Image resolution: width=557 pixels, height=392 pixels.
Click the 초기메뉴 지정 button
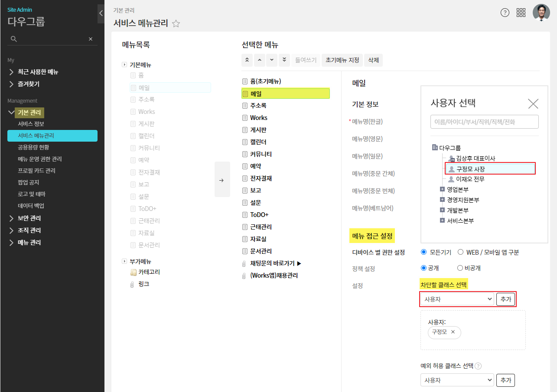(342, 60)
